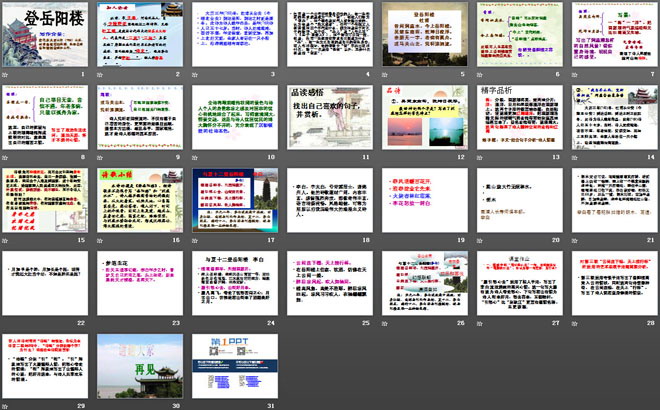Click the animation star icon under slide 1

pyautogui.click(x=5, y=74)
